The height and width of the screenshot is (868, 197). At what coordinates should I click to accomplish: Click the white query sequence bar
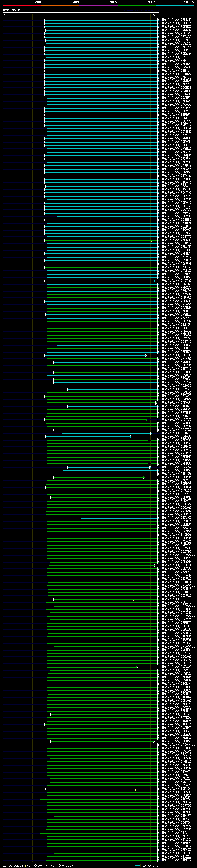tap(81, 12)
